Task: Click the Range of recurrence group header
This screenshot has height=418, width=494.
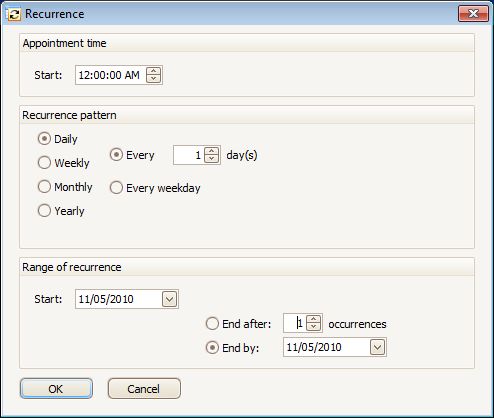Action: pyautogui.click(x=247, y=267)
